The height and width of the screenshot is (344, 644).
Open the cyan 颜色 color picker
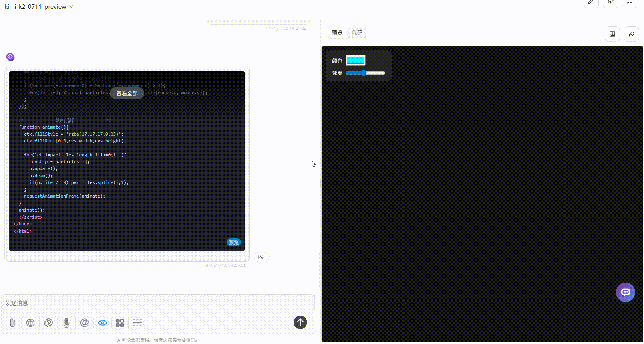356,61
